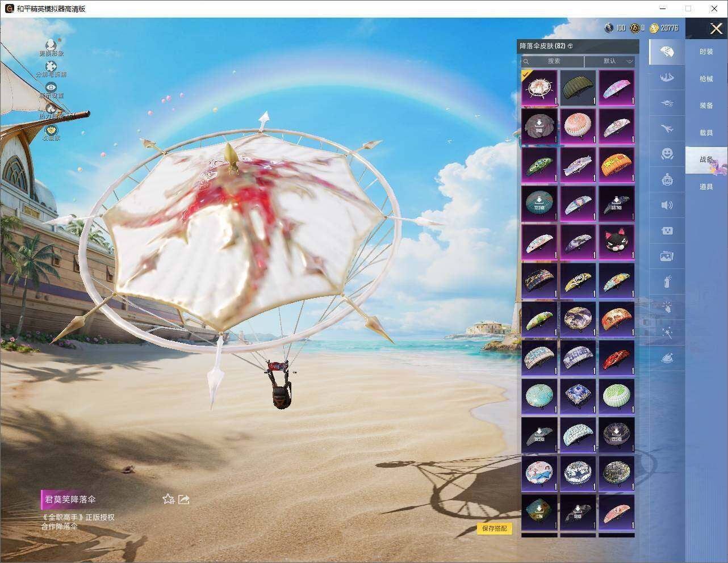The height and width of the screenshot is (563, 728).
Task: Select the orange animal print parachute skin
Action: tap(617, 319)
